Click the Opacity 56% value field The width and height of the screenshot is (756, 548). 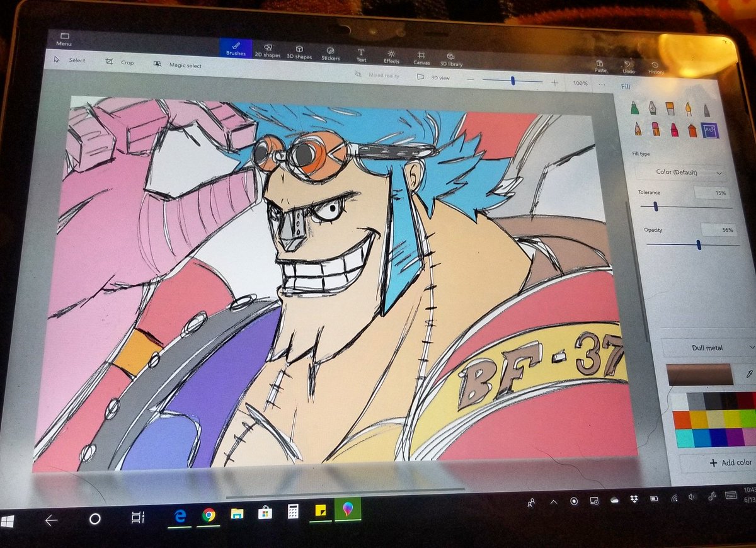coord(719,230)
